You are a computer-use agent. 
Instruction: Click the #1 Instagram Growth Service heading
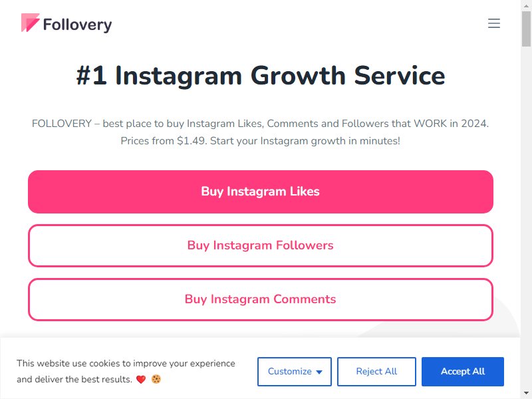click(x=260, y=75)
